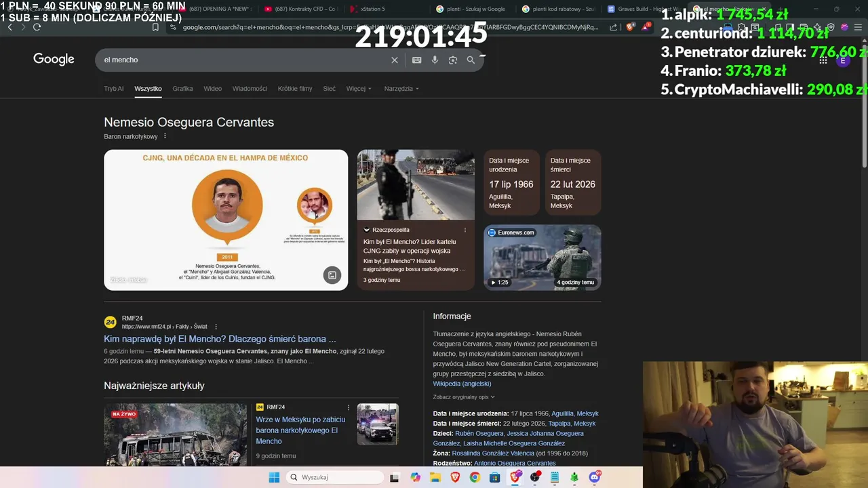Open the Rubén Oseguera link
The height and width of the screenshot is (488, 868).
point(479,434)
